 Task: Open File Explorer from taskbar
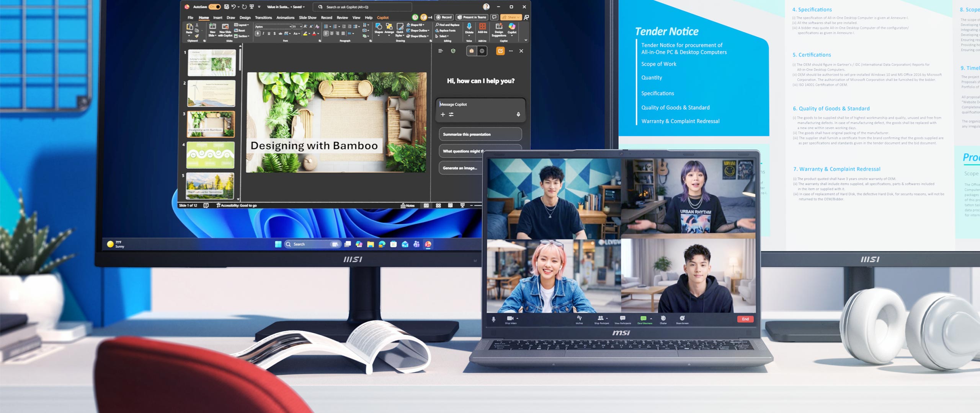tap(370, 244)
